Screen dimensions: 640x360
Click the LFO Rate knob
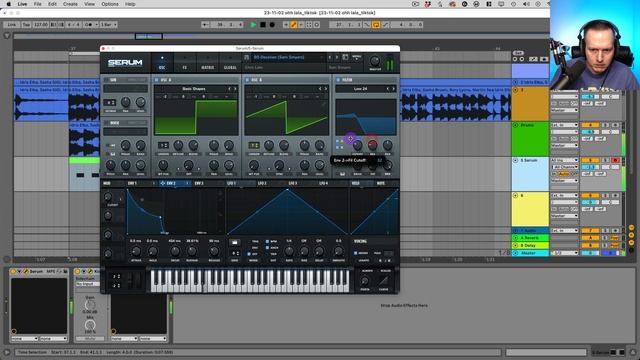[289, 251]
